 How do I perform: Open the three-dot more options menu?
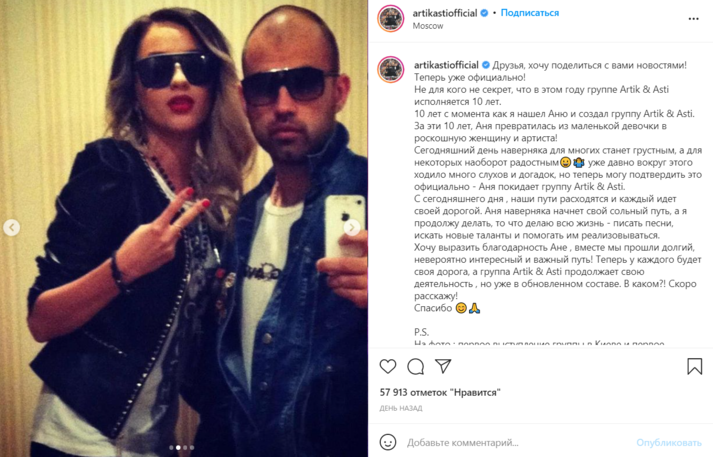coord(693,19)
